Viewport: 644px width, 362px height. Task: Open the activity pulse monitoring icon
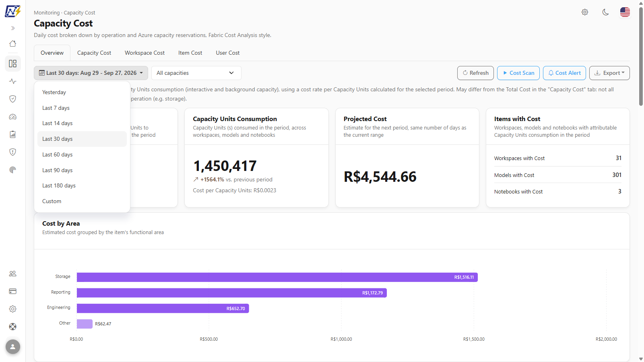[13, 81]
